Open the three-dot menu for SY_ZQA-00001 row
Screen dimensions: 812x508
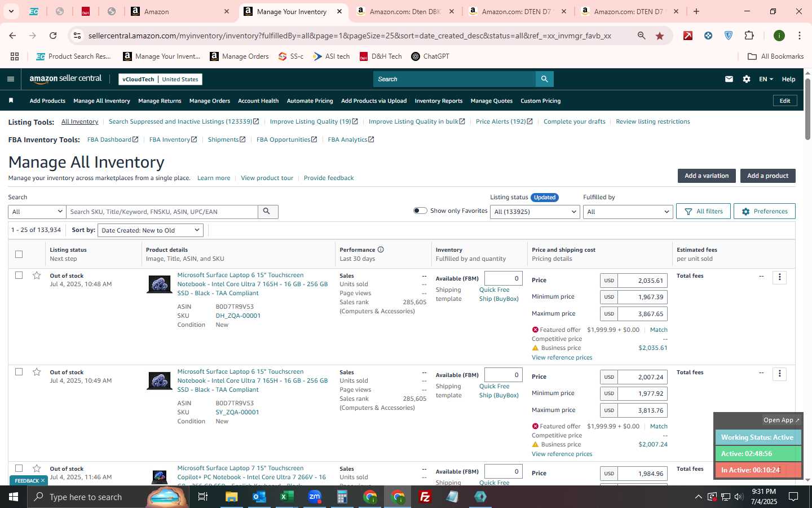click(780, 374)
